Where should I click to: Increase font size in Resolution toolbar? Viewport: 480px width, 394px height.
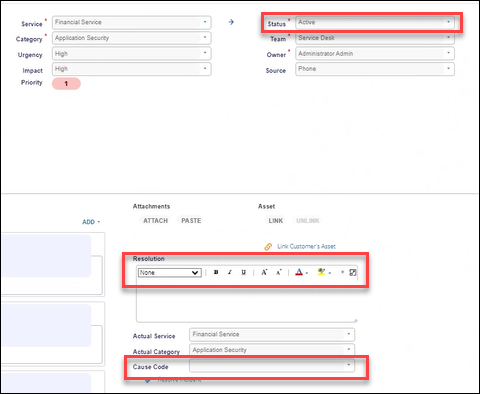(264, 272)
